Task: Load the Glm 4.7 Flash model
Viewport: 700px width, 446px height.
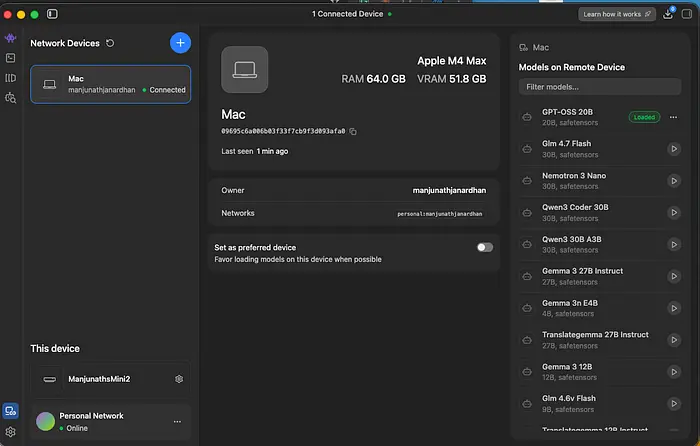Action: click(x=673, y=149)
